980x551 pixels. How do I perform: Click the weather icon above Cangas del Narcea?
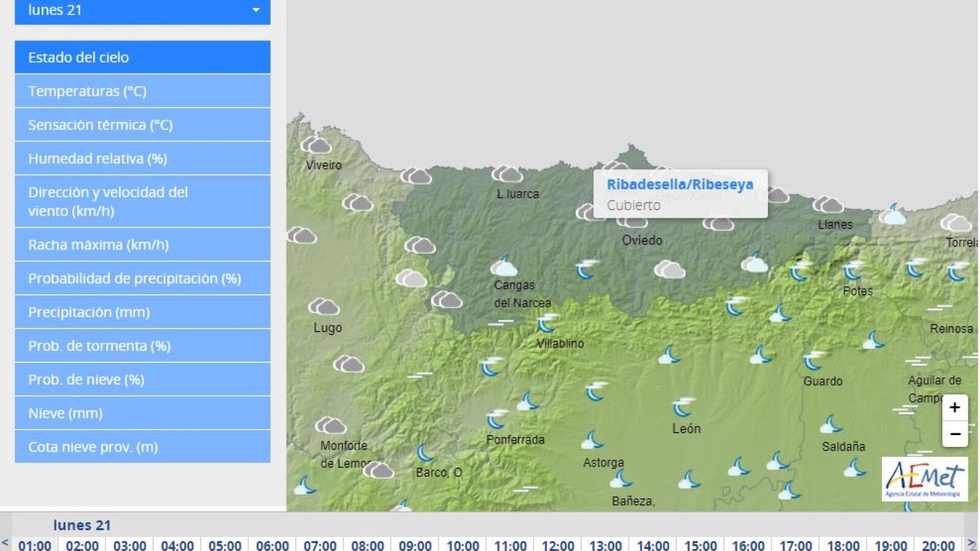pos(504,266)
